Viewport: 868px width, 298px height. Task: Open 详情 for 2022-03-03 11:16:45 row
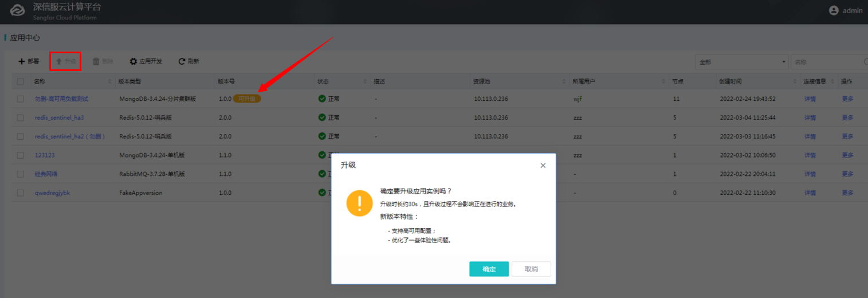coord(810,136)
